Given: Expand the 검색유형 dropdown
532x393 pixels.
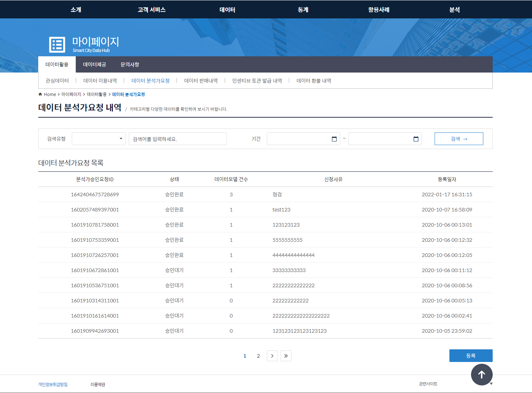Looking at the screenshot, I should point(98,139).
